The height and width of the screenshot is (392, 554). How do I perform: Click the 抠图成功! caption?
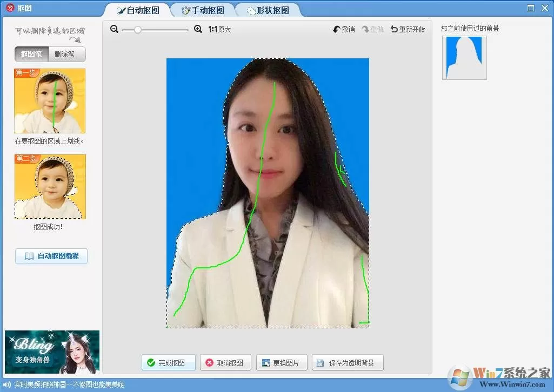[x=48, y=227]
